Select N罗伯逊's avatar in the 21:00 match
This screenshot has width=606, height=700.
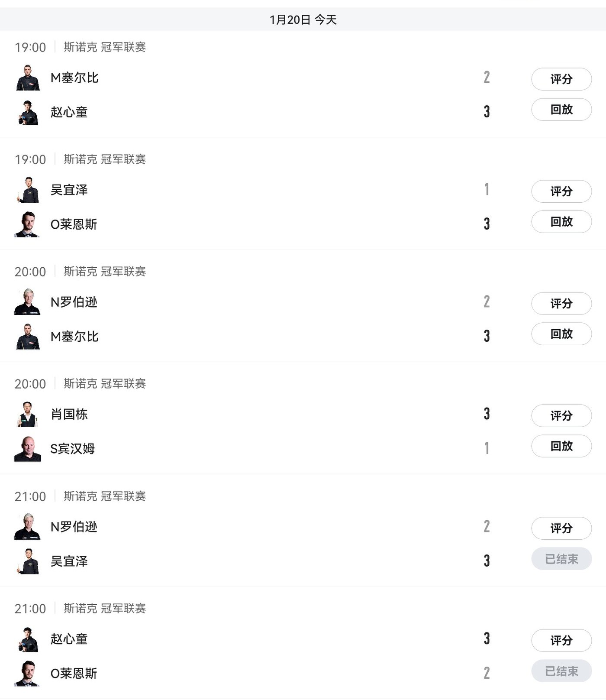(28, 527)
